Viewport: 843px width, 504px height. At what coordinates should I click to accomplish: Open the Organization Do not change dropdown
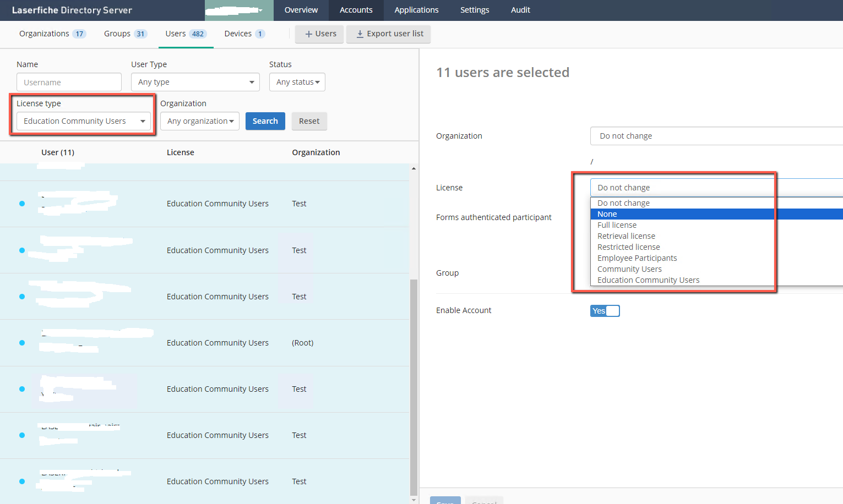(x=716, y=136)
